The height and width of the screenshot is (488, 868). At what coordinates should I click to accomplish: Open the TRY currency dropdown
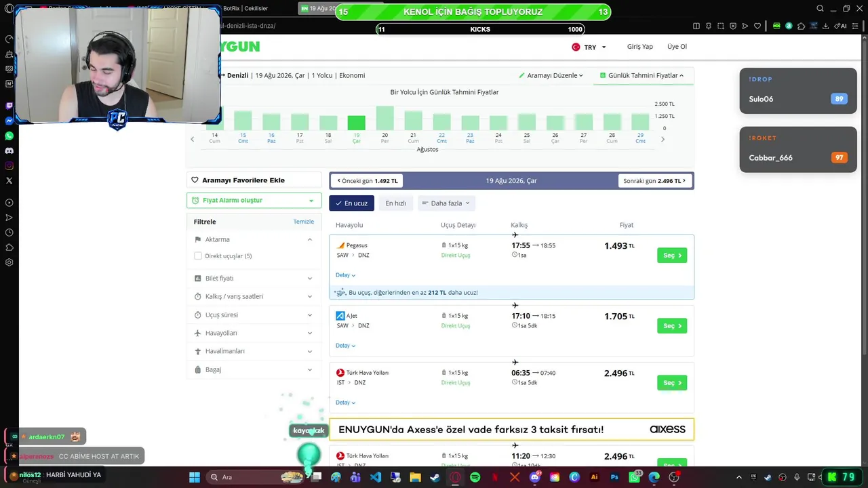point(589,47)
